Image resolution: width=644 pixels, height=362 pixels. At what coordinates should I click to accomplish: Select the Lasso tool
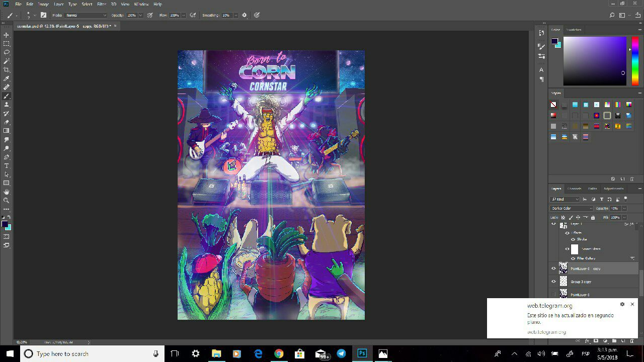coord(7,52)
